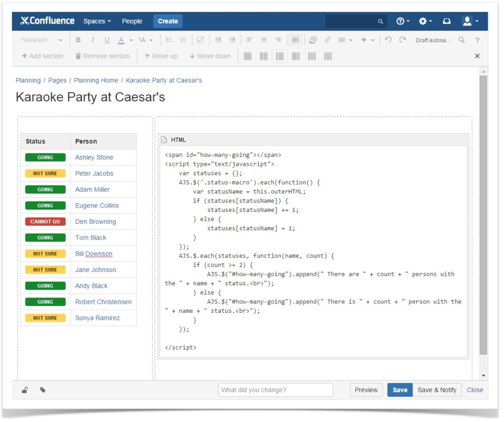Toggle bold formatting in the editor
The height and width of the screenshot is (422, 504).
pyautogui.click(x=78, y=40)
